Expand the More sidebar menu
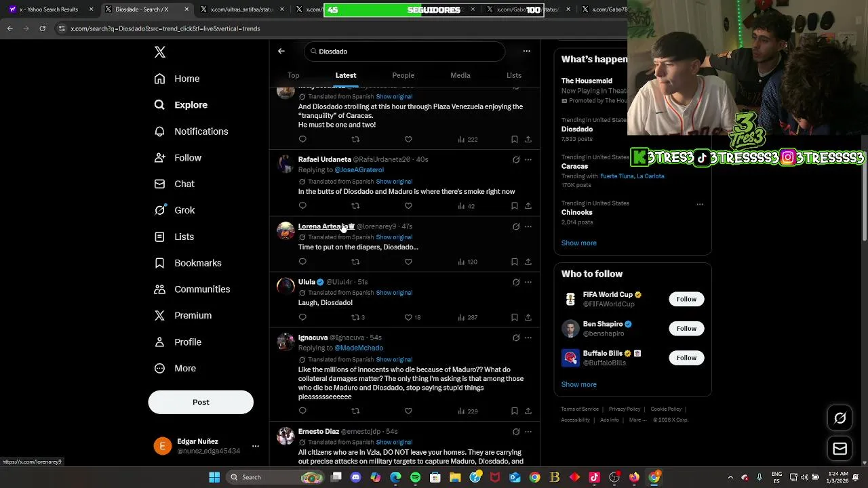The image size is (868, 488). tap(175, 368)
